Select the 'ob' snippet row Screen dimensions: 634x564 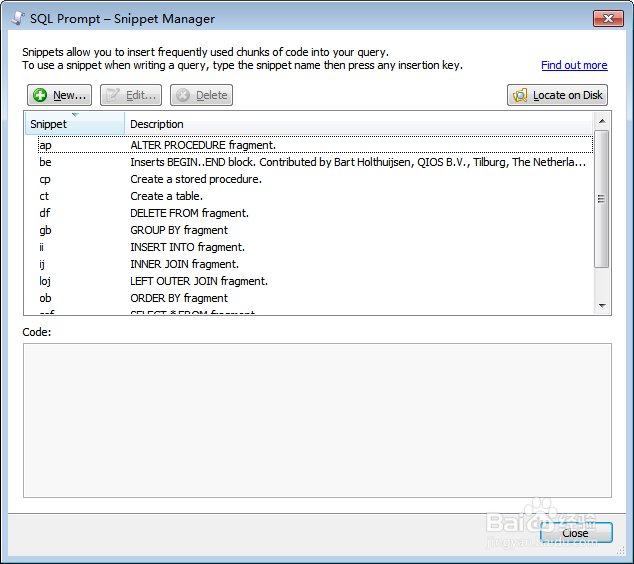pos(315,298)
